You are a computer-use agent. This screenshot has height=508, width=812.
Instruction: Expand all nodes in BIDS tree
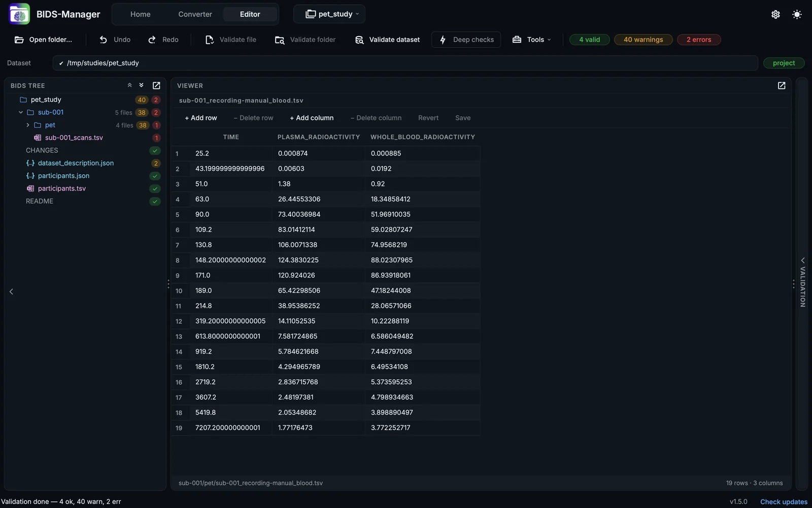142,85
